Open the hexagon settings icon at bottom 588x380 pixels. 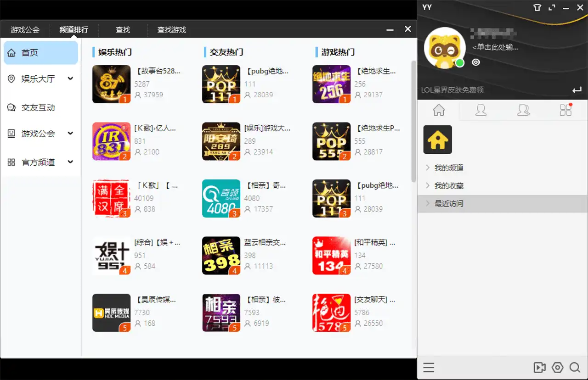[x=557, y=368]
